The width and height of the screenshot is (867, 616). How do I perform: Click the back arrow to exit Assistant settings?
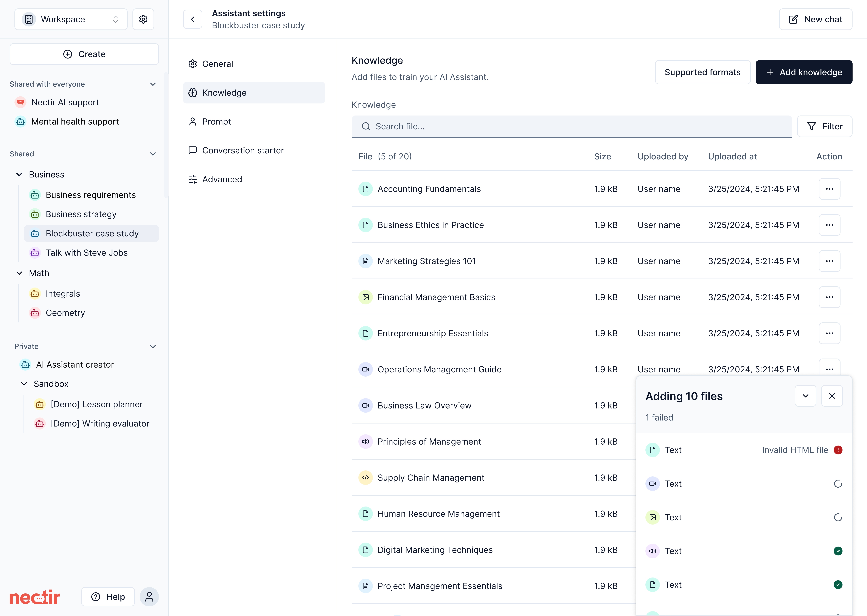pyautogui.click(x=193, y=19)
